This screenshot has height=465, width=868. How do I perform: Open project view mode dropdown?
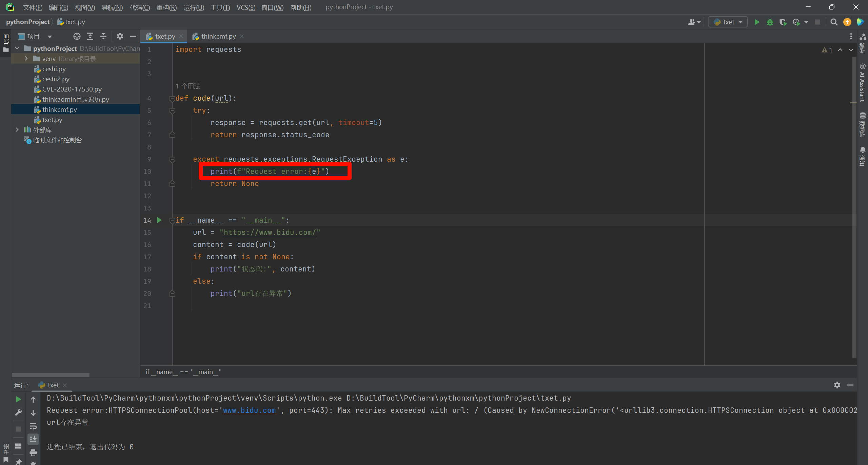pos(50,37)
